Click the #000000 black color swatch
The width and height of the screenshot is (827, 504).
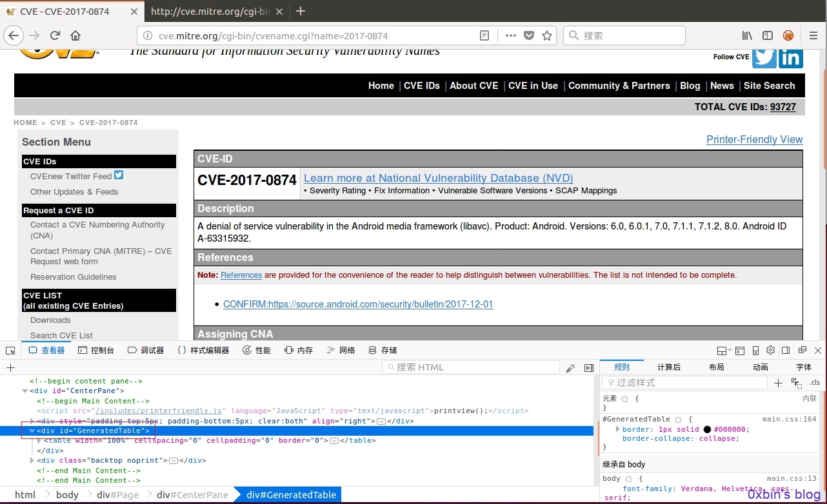pyautogui.click(x=707, y=429)
